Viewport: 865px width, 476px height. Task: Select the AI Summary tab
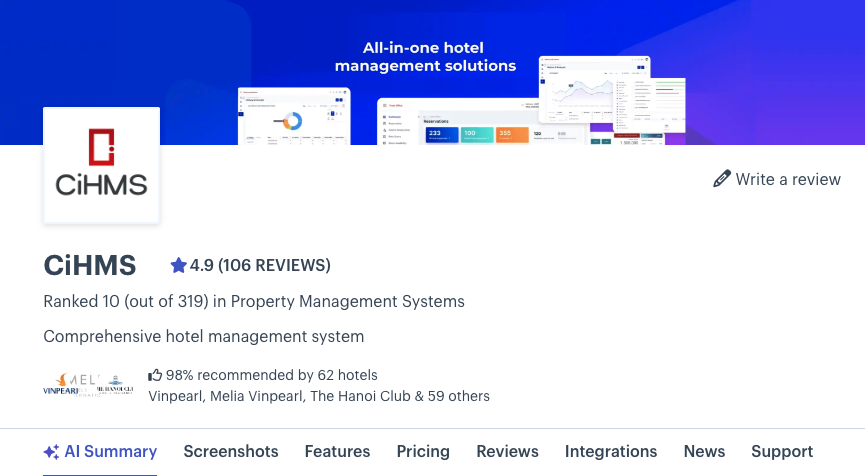click(100, 452)
